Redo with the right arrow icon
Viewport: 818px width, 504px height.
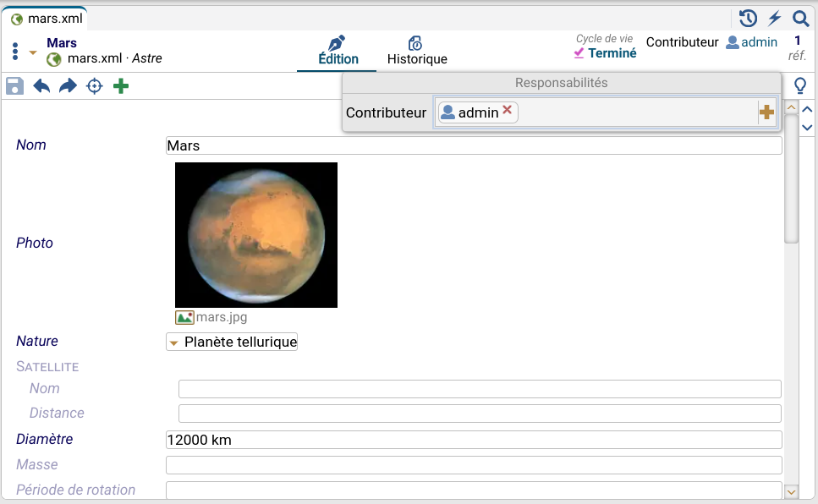[68, 86]
